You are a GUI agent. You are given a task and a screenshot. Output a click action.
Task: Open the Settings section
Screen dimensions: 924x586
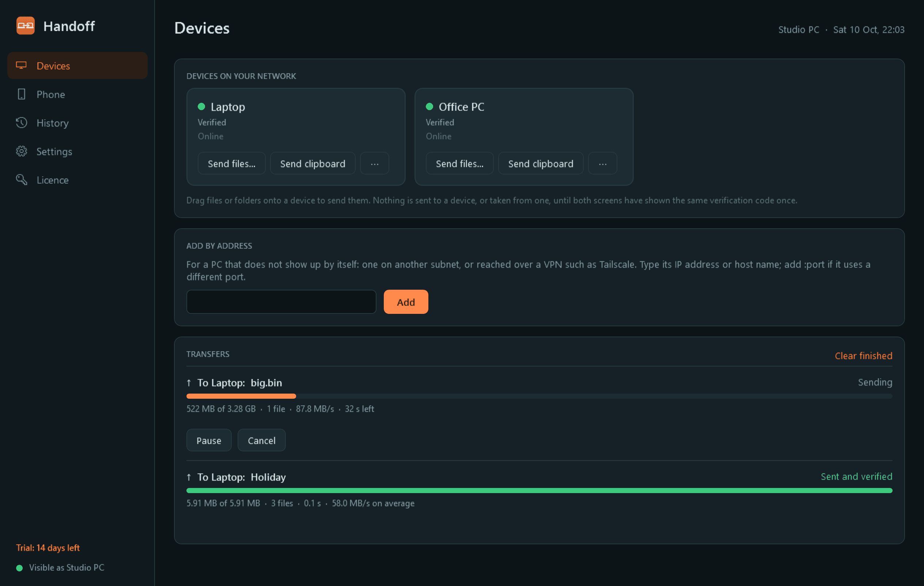(x=77, y=152)
